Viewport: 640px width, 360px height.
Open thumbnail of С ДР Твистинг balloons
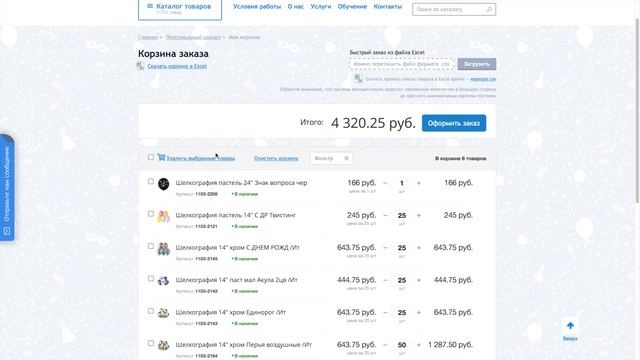tap(164, 216)
